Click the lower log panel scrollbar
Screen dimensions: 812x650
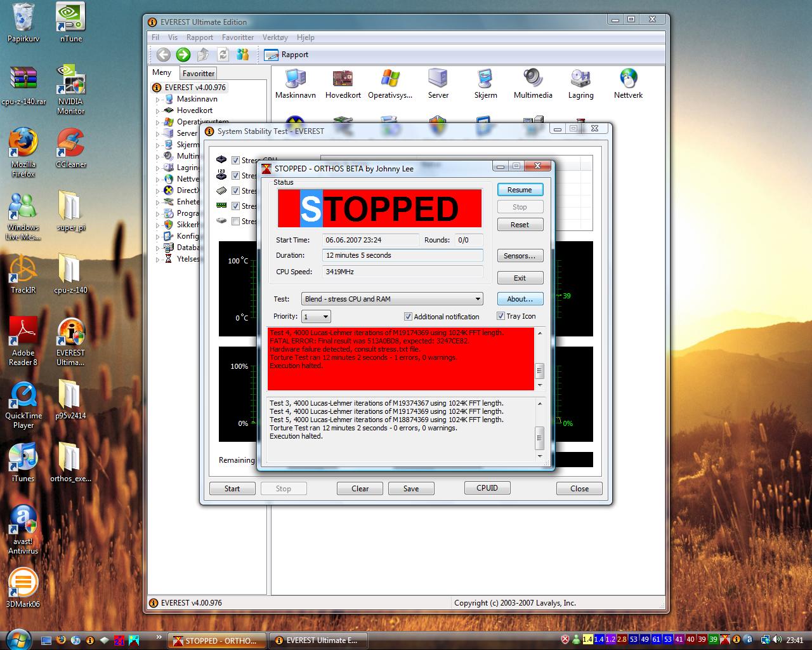(540, 429)
